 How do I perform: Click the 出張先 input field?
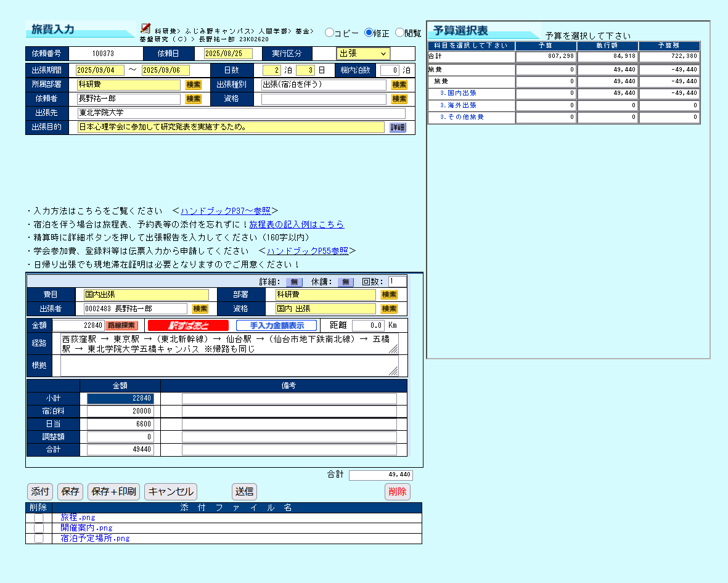pyautogui.click(x=241, y=113)
